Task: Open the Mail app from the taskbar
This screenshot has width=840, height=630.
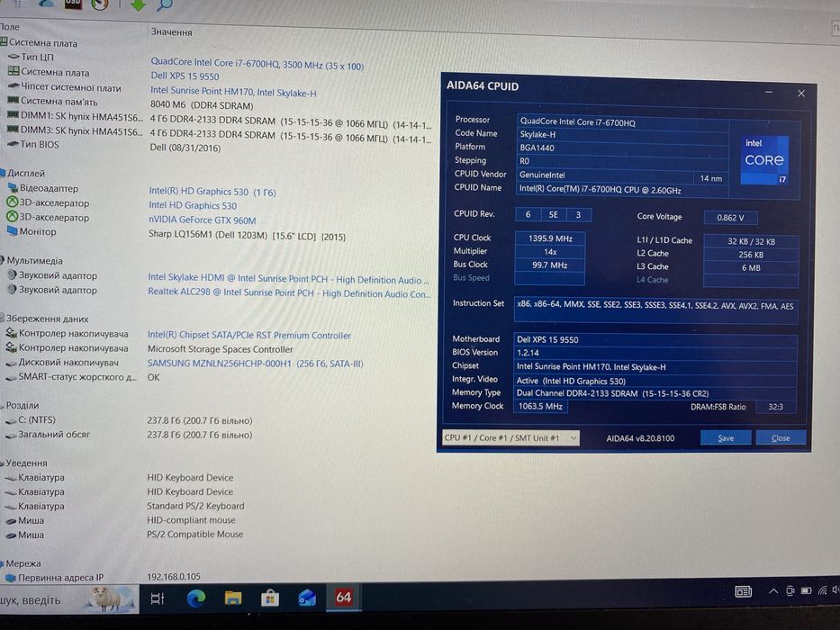Action: click(307, 598)
